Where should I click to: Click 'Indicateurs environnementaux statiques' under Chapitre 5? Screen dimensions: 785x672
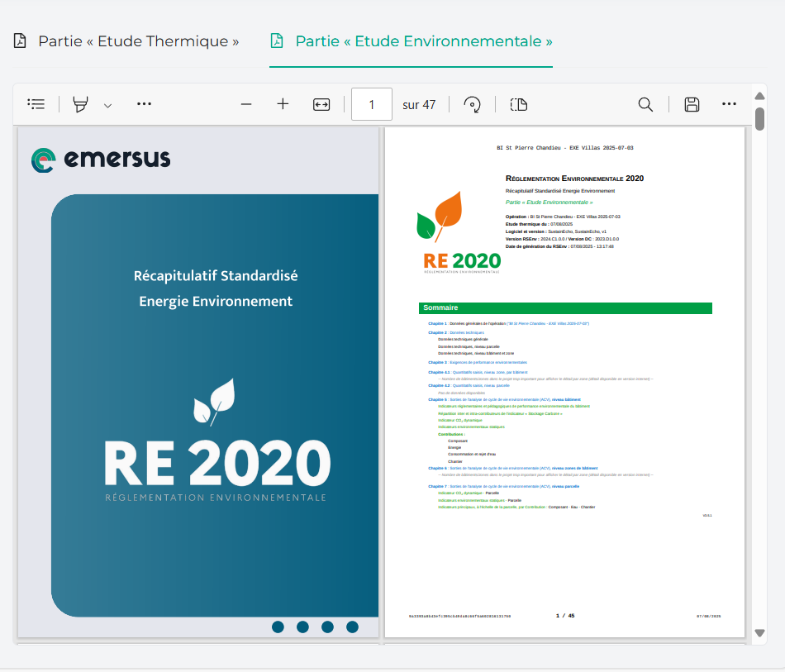(x=471, y=427)
